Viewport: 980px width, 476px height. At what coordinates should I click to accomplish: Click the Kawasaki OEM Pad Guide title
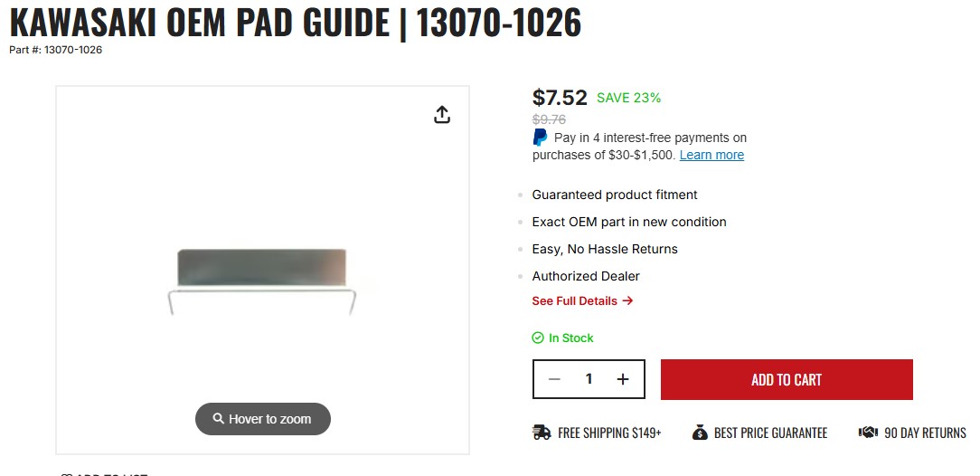(295, 22)
